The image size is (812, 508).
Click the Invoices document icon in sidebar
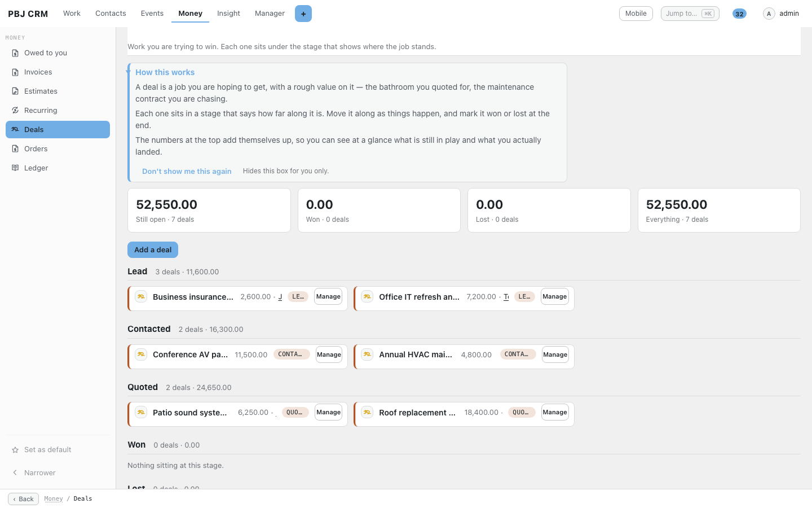[15, 72]
